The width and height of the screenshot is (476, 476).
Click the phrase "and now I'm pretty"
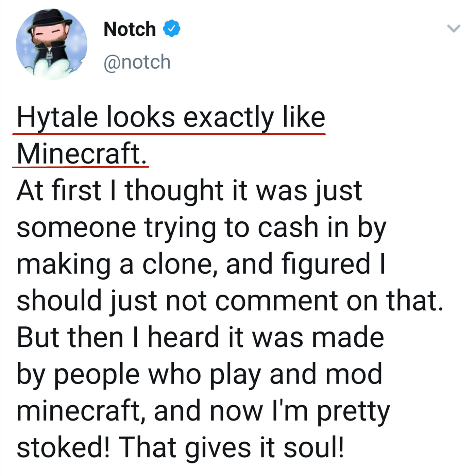point(272,411)
